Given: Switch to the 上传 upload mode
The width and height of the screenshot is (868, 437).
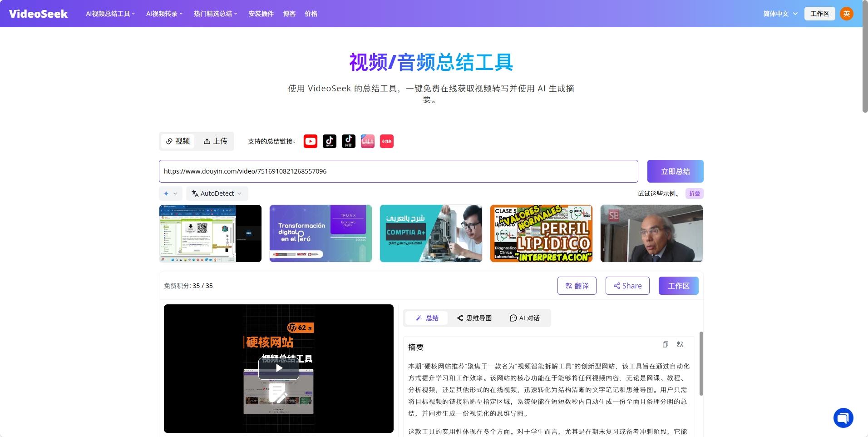Looking at the screenshot, I should point(215,141).
